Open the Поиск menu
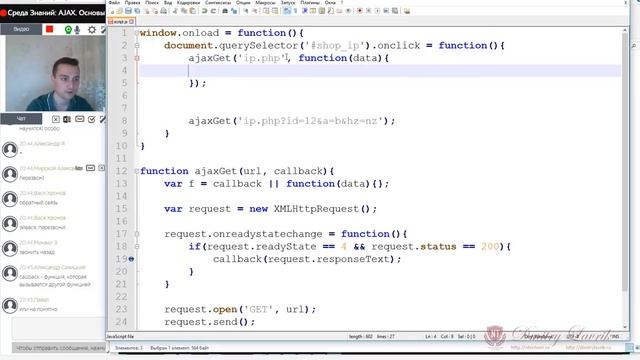This screenshot has width=640, height=360. [152, 2]
